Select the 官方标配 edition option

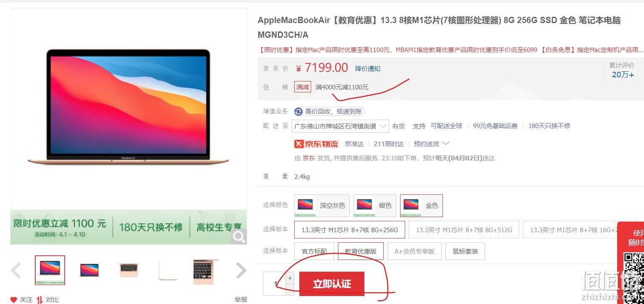(314, 251)
